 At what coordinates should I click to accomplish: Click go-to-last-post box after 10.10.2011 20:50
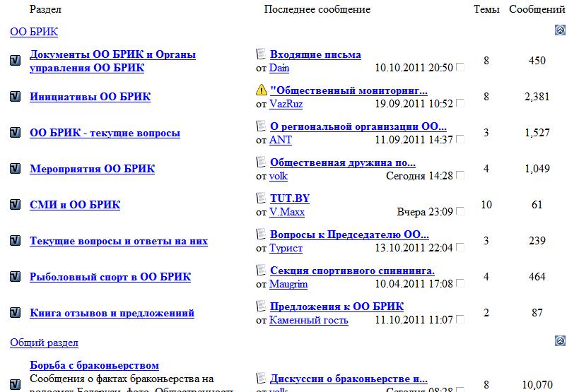click(x=460, y=68)
